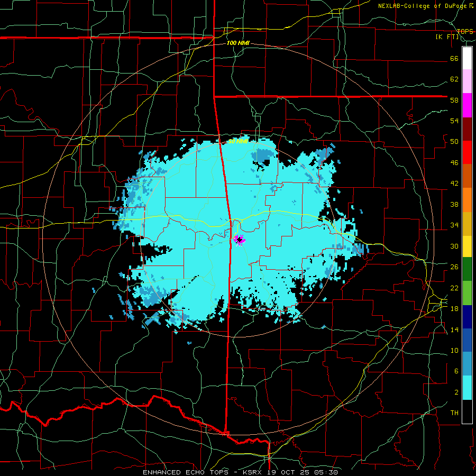Click the "34" legend value
This screenshot has width=476, height=476.
pos(454,225)
